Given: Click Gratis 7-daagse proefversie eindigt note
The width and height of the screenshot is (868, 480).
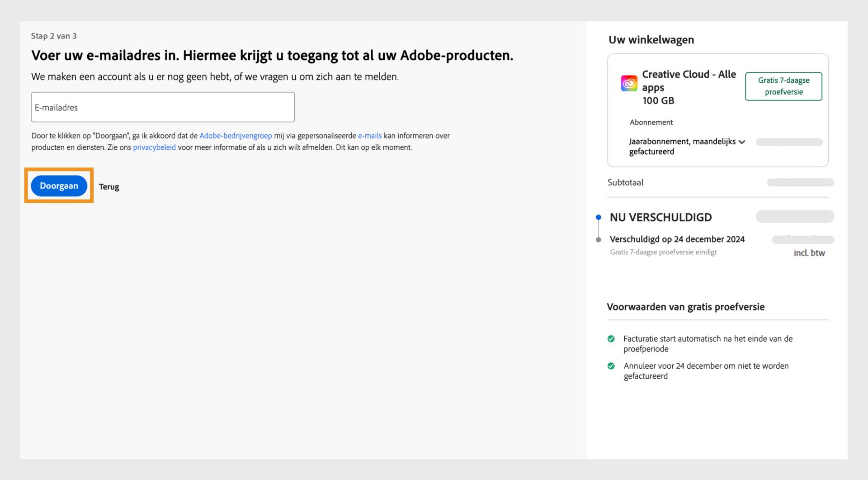Looking at the screenshot, I should tap(663, 252).
